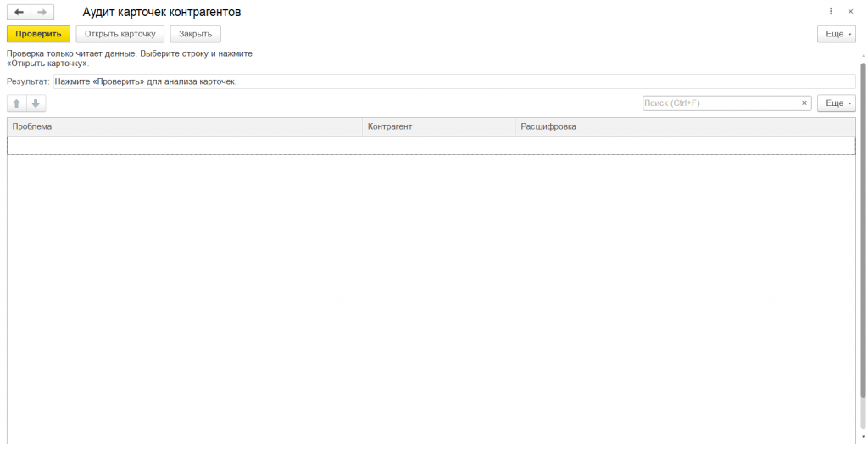Viewport: 868px width, 452px height.
Task: Click the vertical scrollbar on the right
Action: (x=863, y=230)
